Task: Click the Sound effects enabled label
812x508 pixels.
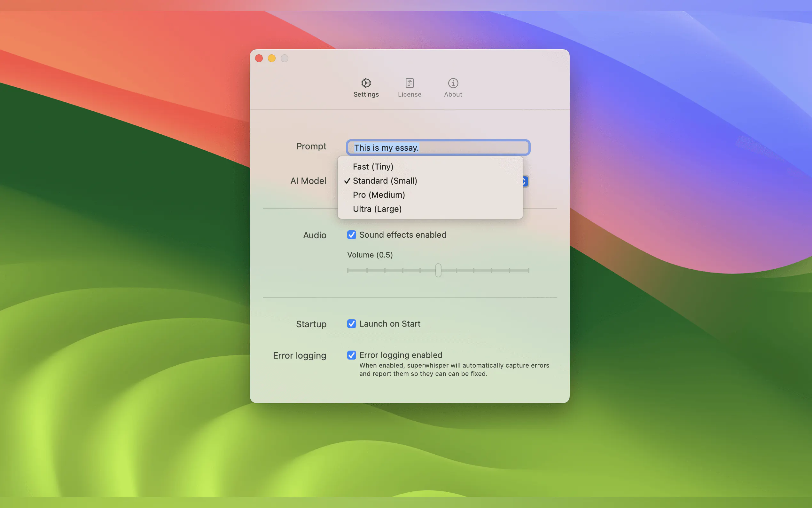Action: pos(402,235)
